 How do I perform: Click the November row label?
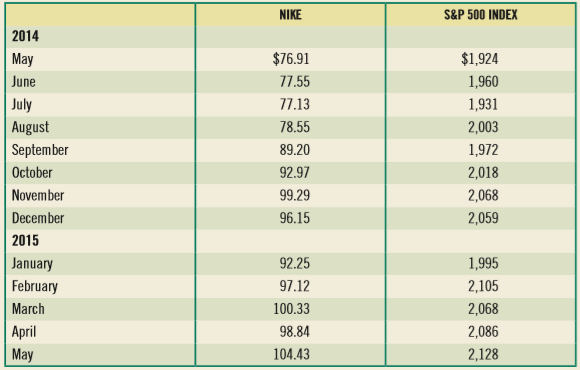pyautogui.click(x=38, y=195)
